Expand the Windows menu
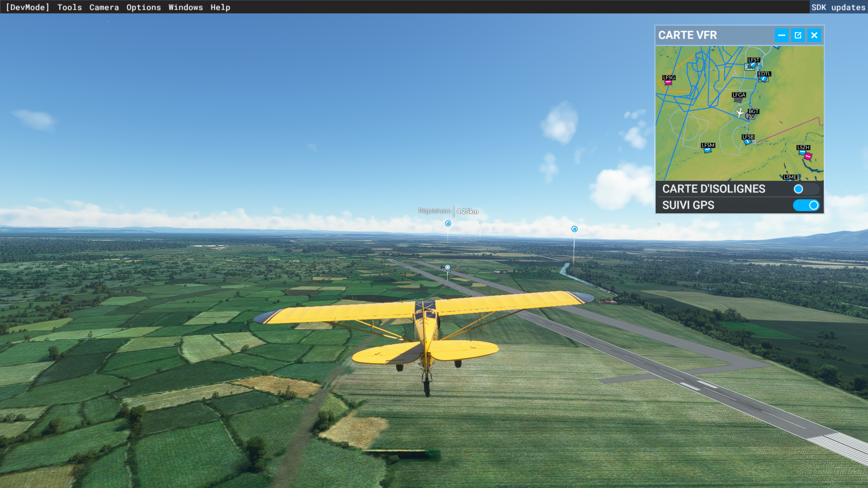The image size is (868, 488). pos(185,7)
